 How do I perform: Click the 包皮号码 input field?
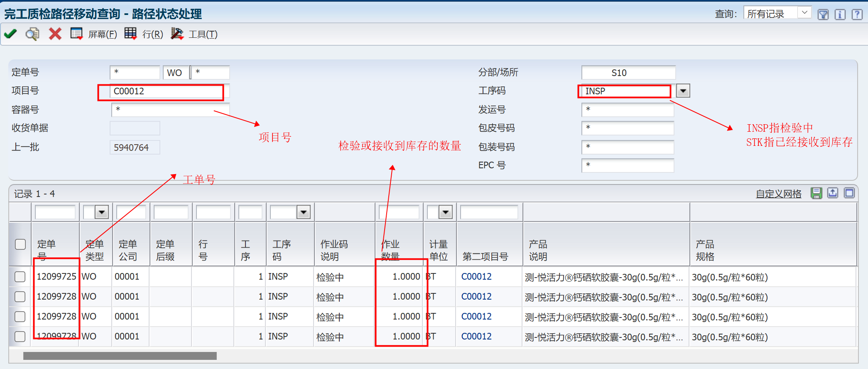coord(628,128)
